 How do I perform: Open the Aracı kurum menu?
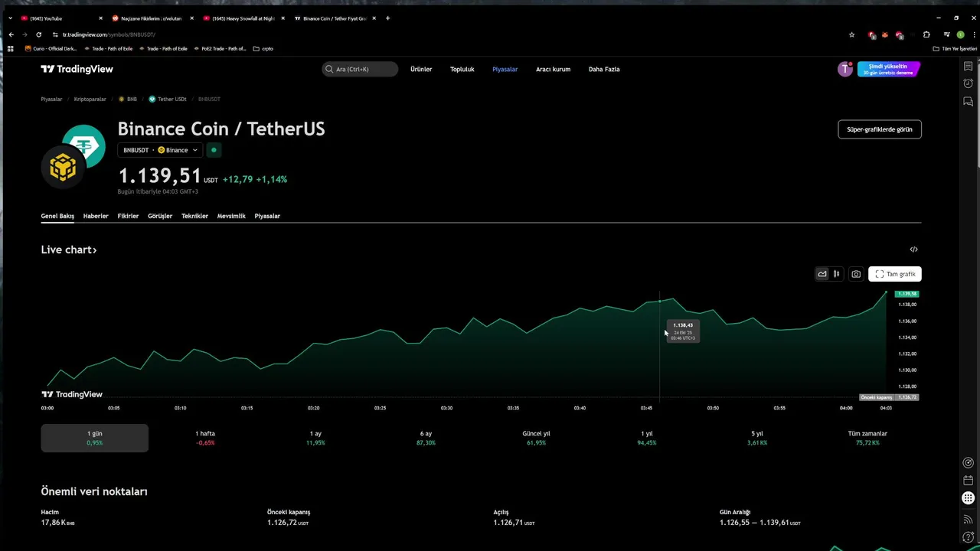point(553,69)
